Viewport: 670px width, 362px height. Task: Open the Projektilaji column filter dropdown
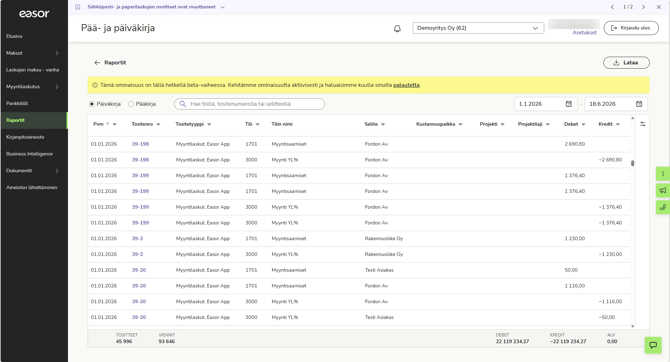coord(547,124)
